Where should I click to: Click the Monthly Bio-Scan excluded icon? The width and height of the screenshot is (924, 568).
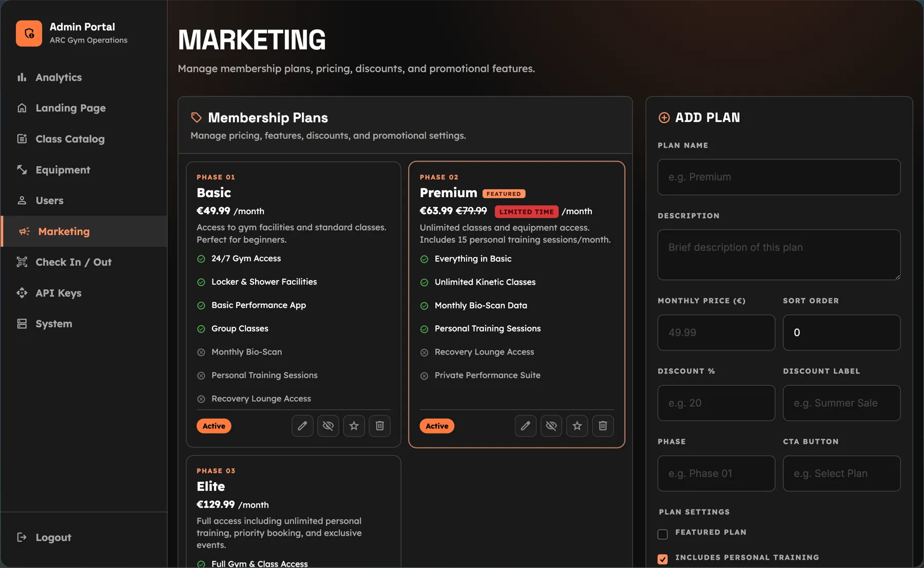[201, 352]
